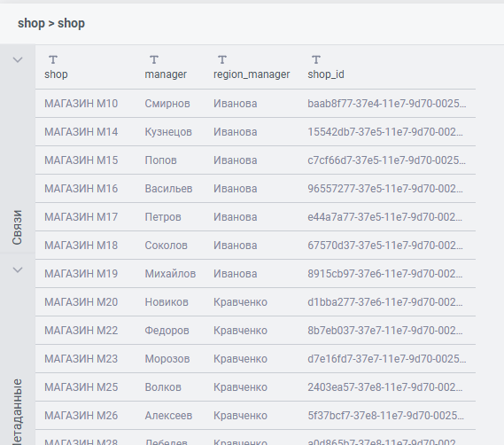504x445 pixels.
Task: Collapse the Метаданные side panel chevron
Action: (18, 269)
